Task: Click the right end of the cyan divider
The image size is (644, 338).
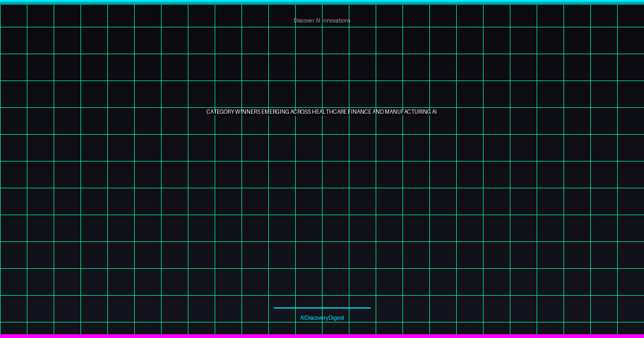Action: coord(369,308)
